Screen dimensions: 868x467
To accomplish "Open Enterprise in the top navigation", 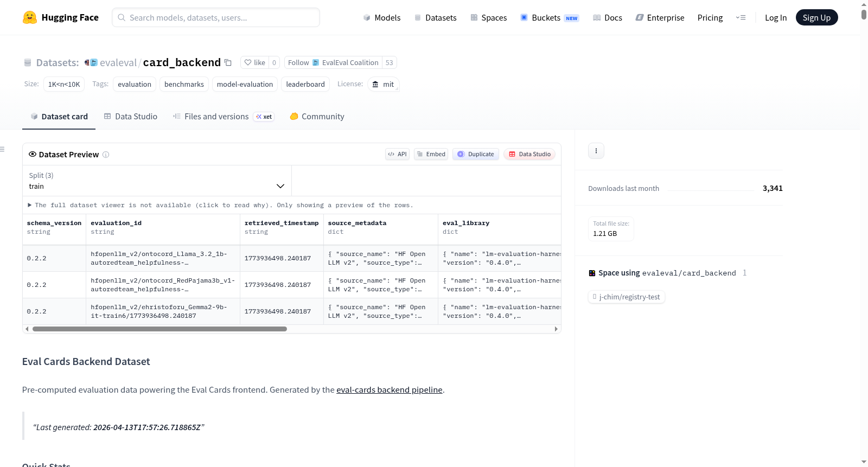I will coord(660,17).
